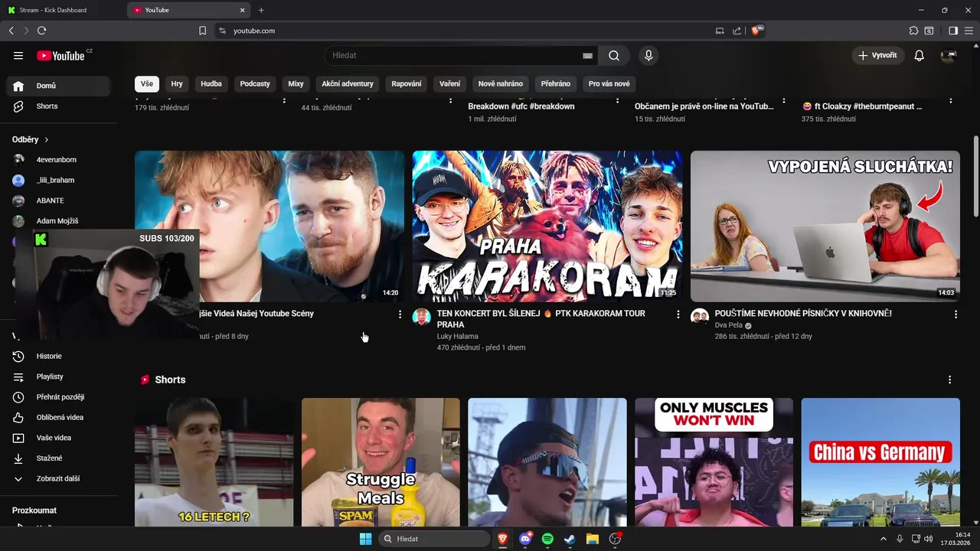
Task: Click the share page icon in address bar
Action: [737, 31]
